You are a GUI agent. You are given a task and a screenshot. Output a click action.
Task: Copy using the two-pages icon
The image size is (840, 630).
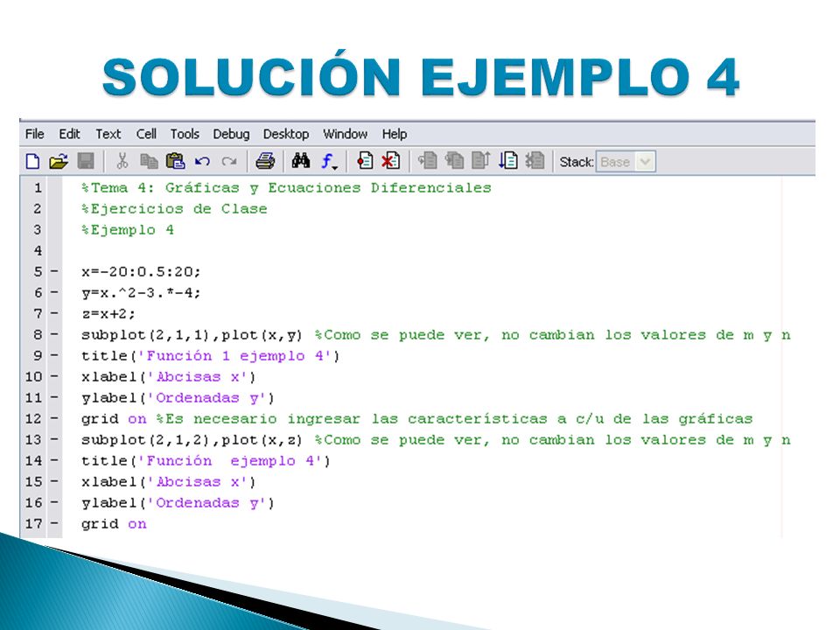(149, 161)
